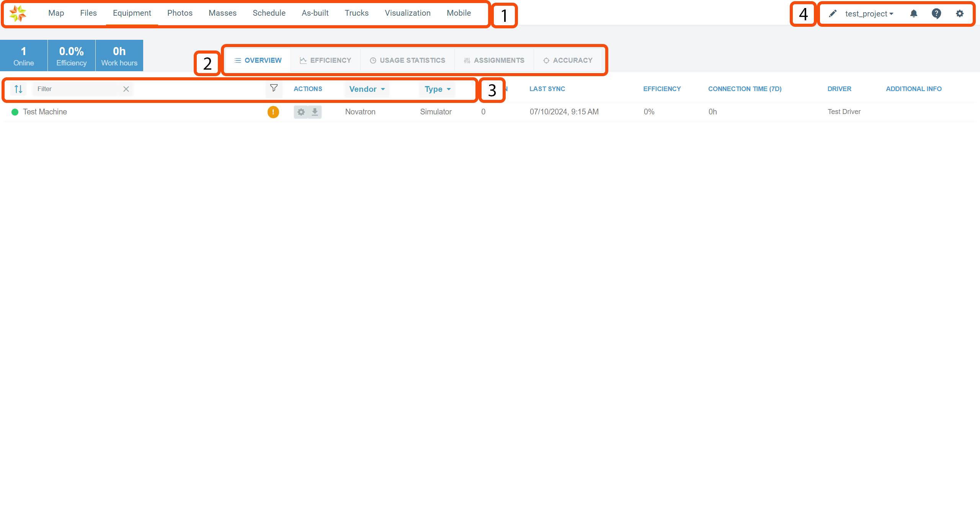
Task: Open the notifications bell
Action: pyautogui.click(x=913, y=14)
